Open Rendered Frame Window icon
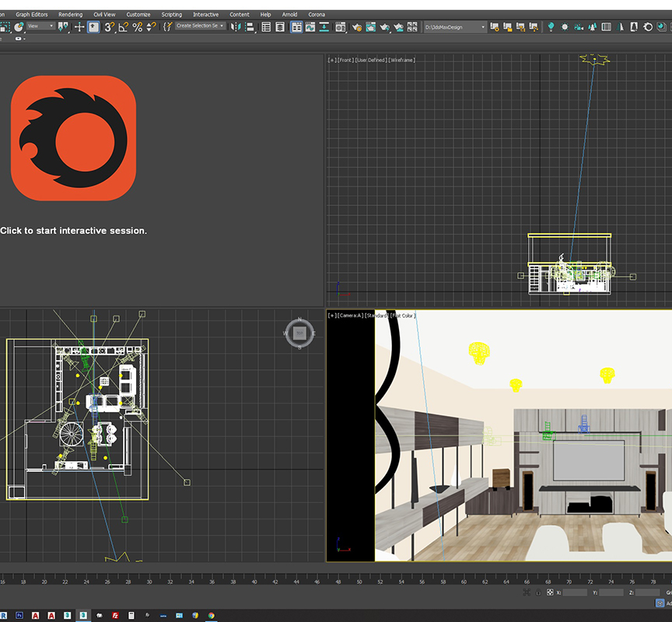Viewport: 672px width, 622px height. coord(371,27)
